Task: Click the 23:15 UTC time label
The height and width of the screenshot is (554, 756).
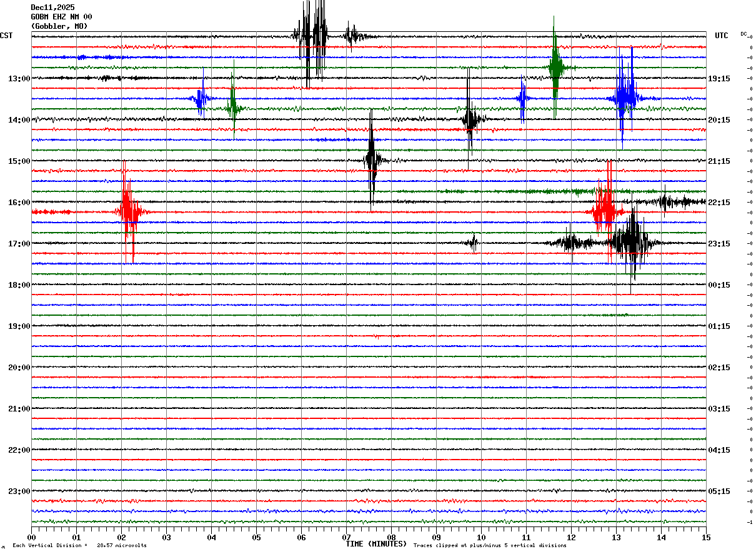Action: click(x=719, y=244)
